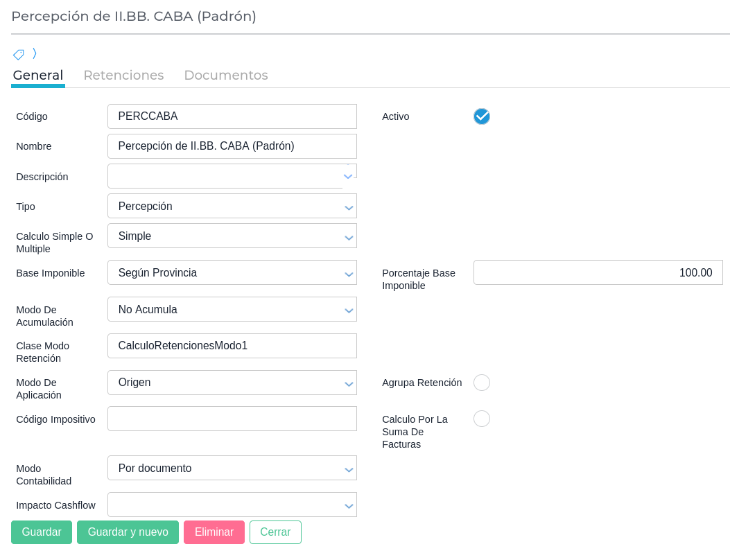Click the chevron arrow beside the tag icon
The width and height of the screenshot is (730, 560).
[35, 53]
